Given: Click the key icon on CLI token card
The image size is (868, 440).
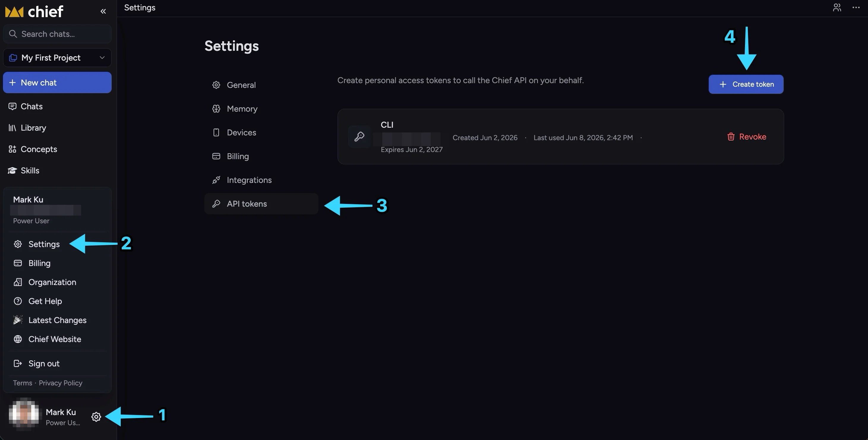Looking at the screenshot, I should (x=359, y=136).
